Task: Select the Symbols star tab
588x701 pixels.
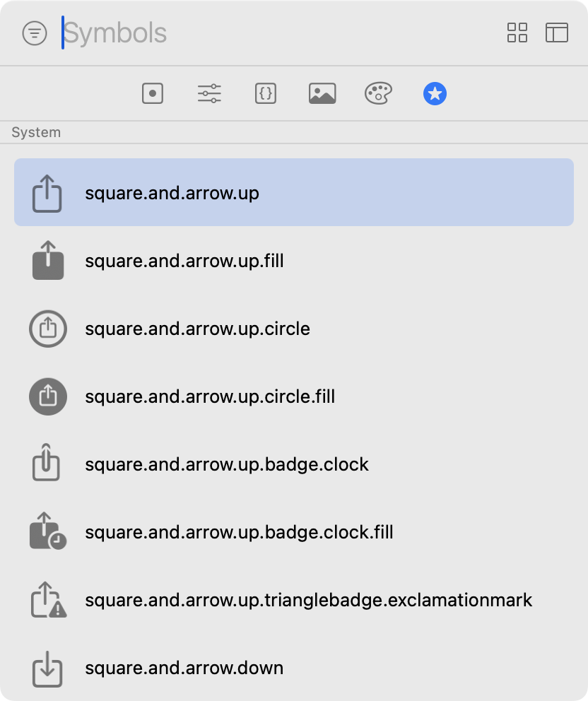Action: [x=435, y=93]
